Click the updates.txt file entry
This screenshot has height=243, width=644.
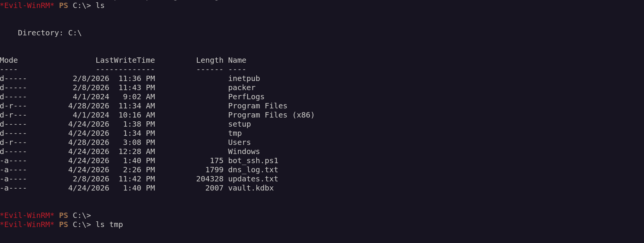coord(253,179)
